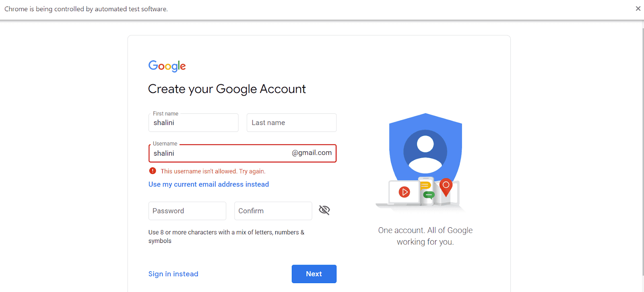Click the Confirm password field

click(273, 211)
